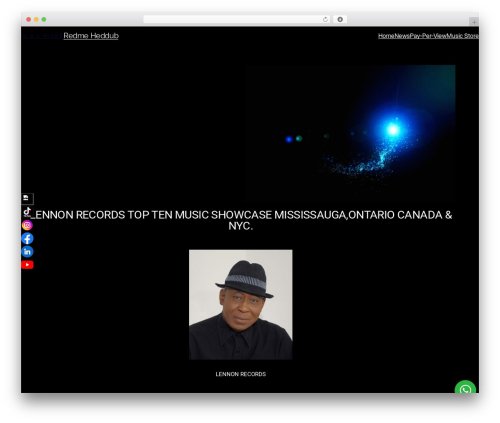Image resolution: width=500 pixels, height=423 pixels.
Task: Open the YouTube social icon
Action: [x=27, y=265]
